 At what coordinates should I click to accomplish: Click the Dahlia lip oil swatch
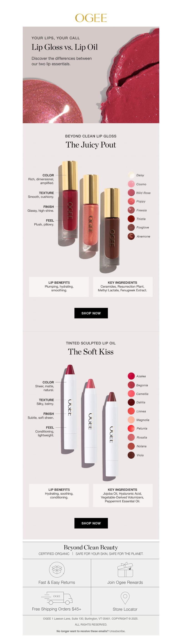pos(131,402)
